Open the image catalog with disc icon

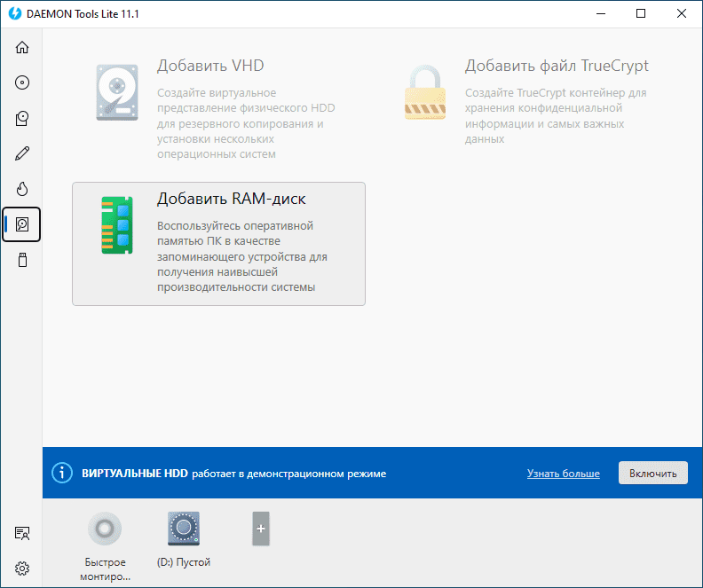pos(22,118)
